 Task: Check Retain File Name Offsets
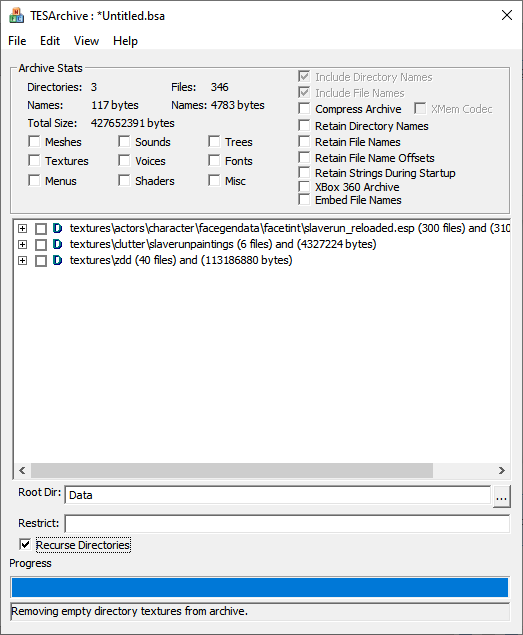[304, 158]
